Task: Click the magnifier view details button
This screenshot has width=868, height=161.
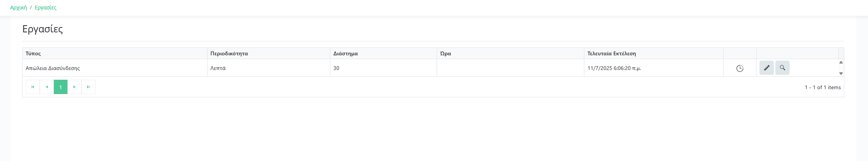Action: coord(782,68)
